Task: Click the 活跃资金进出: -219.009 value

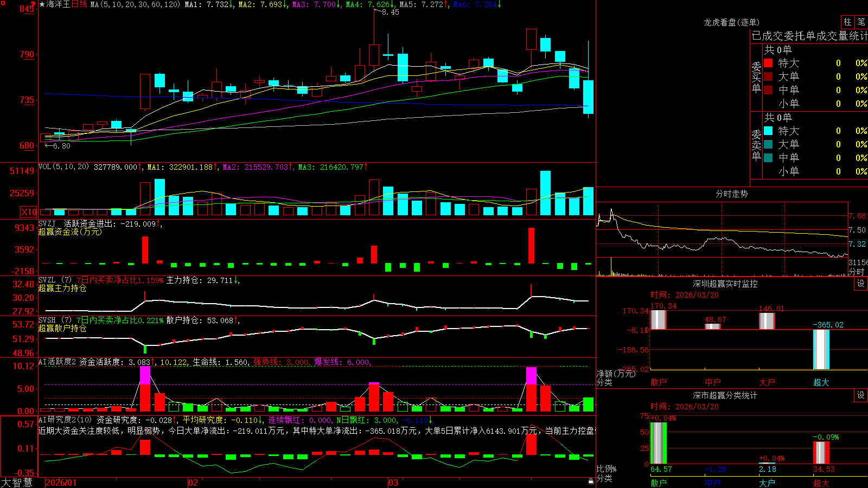Action: click(x=113, y=223)
